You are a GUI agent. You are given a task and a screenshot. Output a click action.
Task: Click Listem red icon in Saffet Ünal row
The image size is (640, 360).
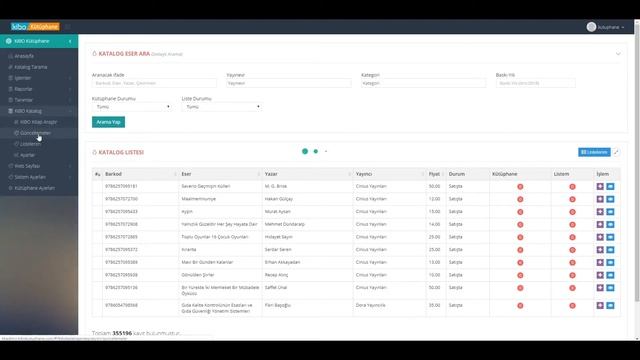point(572,288)
